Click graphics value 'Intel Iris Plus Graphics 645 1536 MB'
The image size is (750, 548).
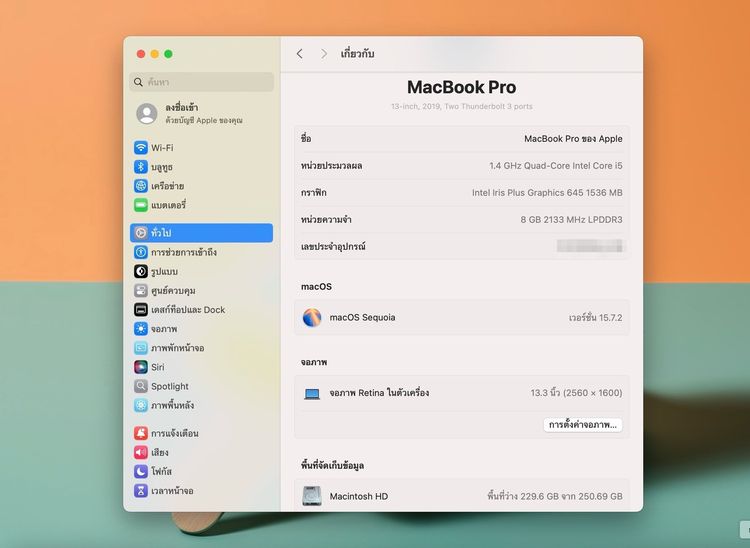click(x=547, y=193)
